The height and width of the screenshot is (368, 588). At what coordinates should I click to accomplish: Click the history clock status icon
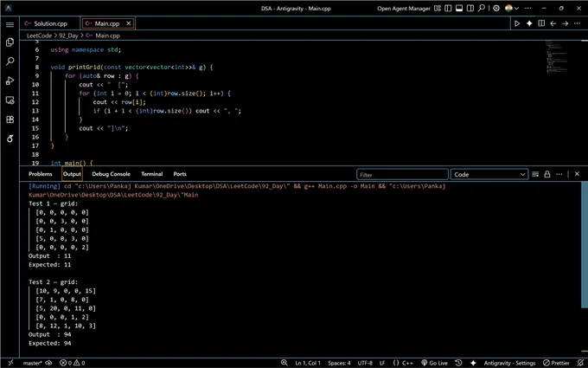[458, 363]
